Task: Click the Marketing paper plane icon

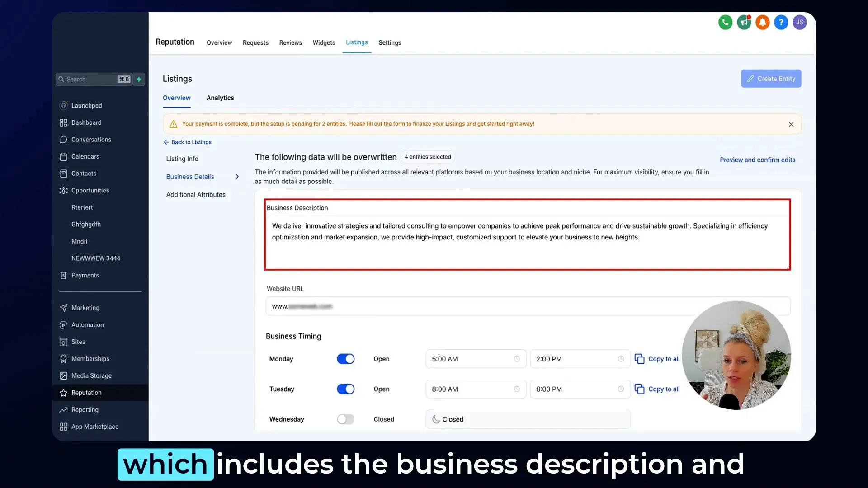Action: point(64,308)
